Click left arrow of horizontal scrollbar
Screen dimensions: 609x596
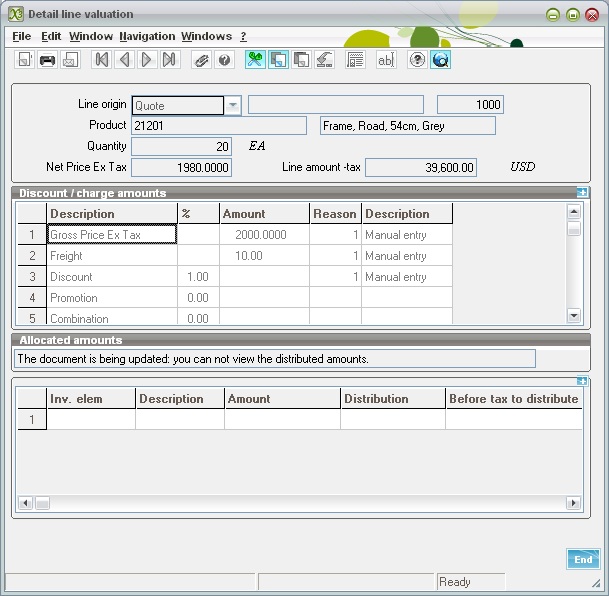coord(26,503)
